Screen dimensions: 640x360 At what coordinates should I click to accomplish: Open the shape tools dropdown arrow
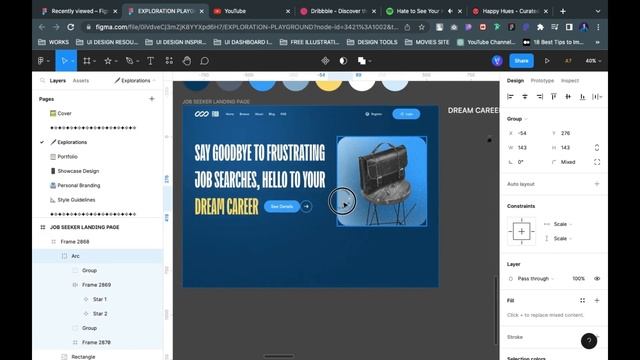[x=116, y=61]
